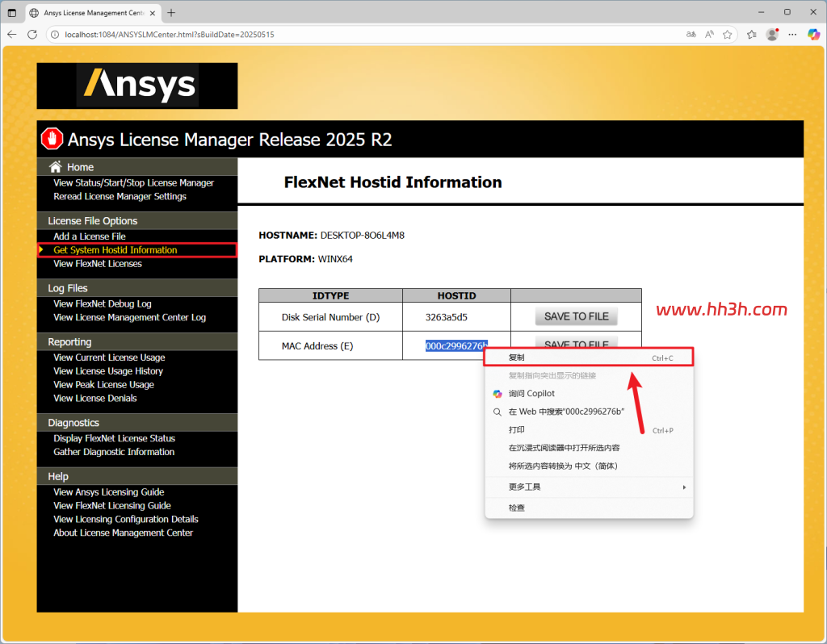
Task: Open View FlexNet Licenses
Action: [98, 264]
